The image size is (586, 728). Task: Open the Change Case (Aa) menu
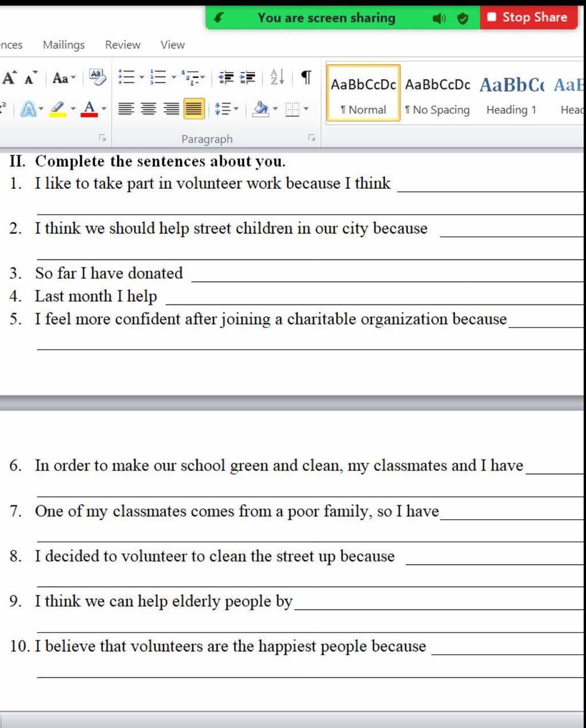[64, 77]
